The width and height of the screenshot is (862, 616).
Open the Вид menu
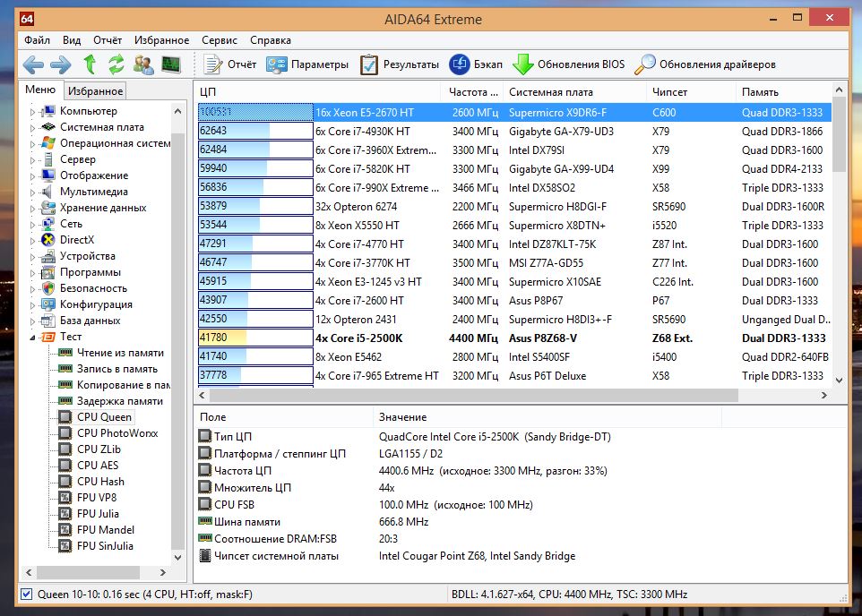72,40
